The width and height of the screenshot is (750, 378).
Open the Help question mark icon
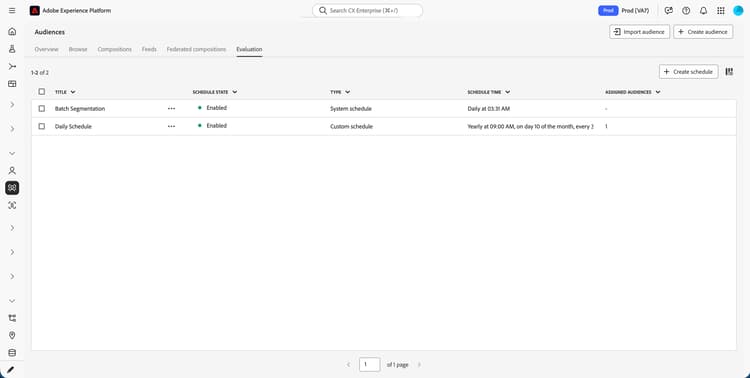(x=686, y=11)
